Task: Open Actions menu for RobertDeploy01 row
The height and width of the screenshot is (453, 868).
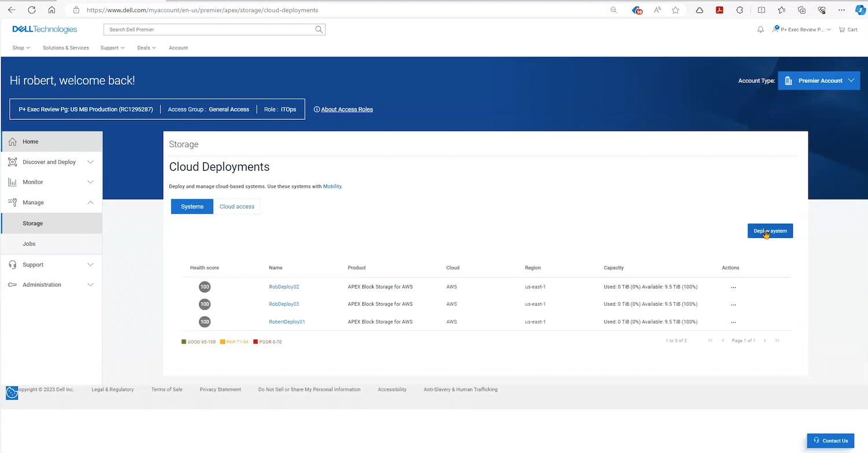Action: click(x=733, y=322)
